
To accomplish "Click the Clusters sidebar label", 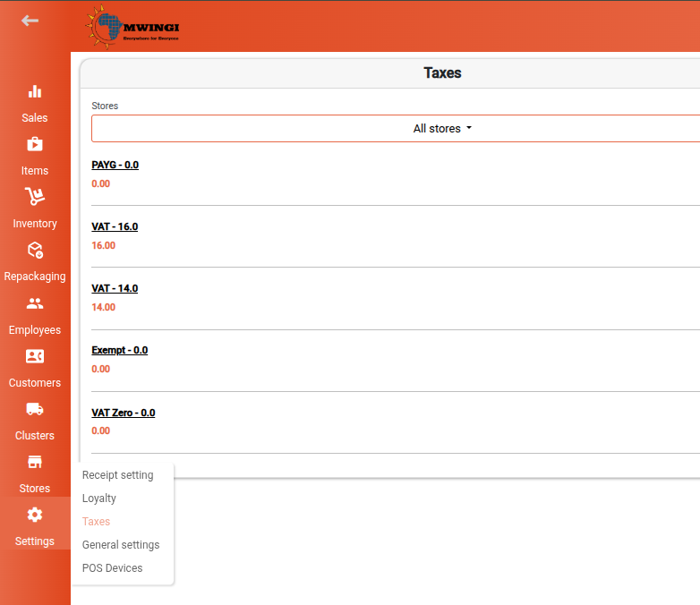I will click(35, 435).
